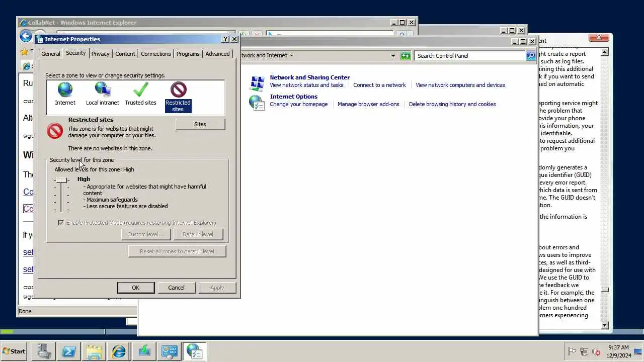Open Server Manager from the taskbar
Screen dimensions: 644x362
coord(44,351)
